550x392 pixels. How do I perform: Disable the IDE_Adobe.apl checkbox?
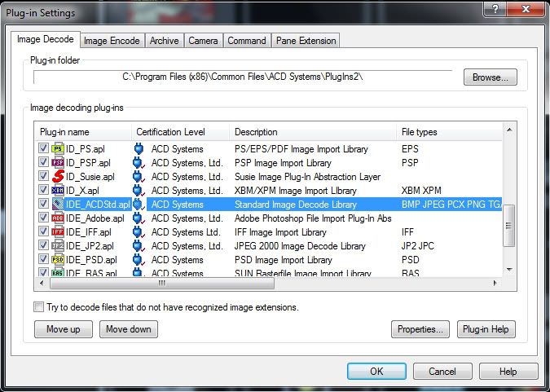(43, 218)
